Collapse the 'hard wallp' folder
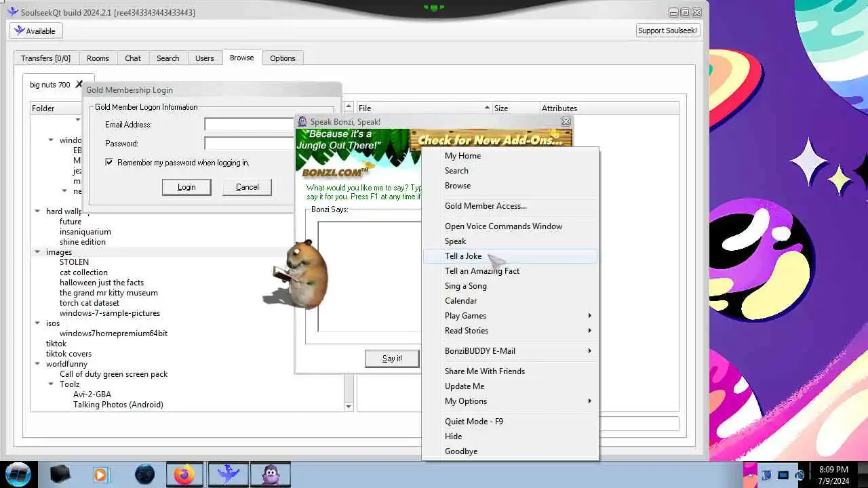Screen dimensions: 868x488 pos(37,211)
